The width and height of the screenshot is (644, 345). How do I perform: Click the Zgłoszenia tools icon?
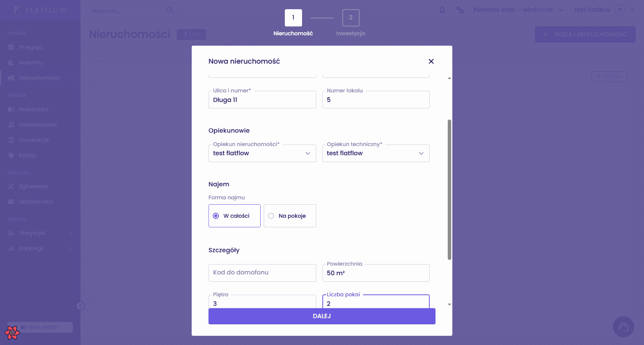click(x=11, y=186)
